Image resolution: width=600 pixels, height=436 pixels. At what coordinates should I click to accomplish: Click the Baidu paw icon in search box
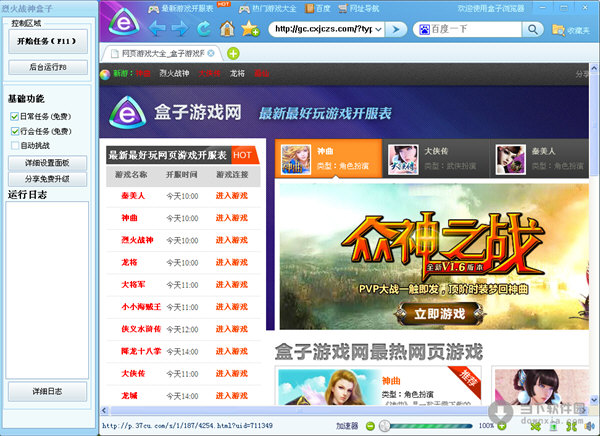424,29
